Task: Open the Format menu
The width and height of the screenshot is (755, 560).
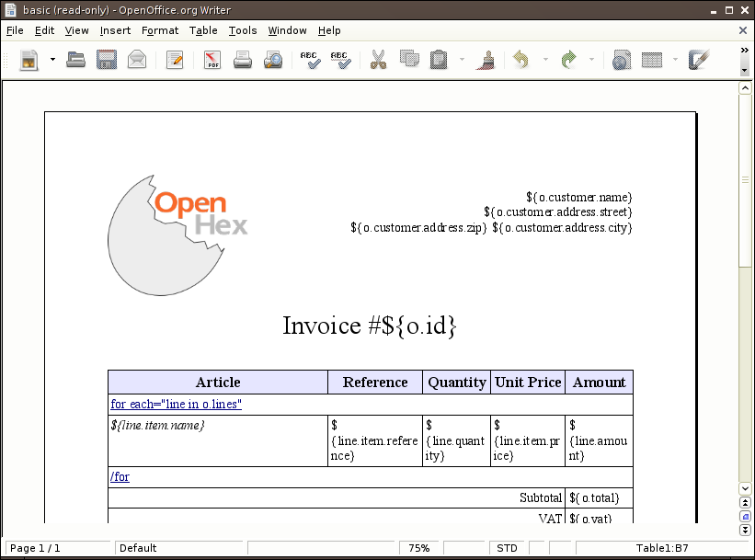Action: click(x=160, y=30)
